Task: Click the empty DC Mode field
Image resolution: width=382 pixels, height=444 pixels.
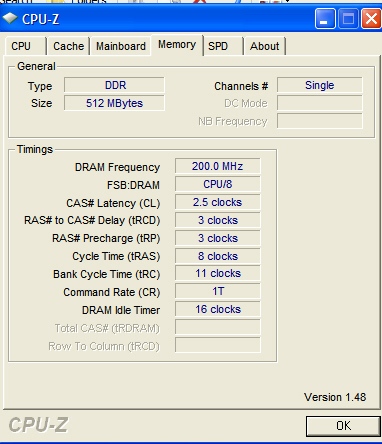Action: tap(320, 103)
